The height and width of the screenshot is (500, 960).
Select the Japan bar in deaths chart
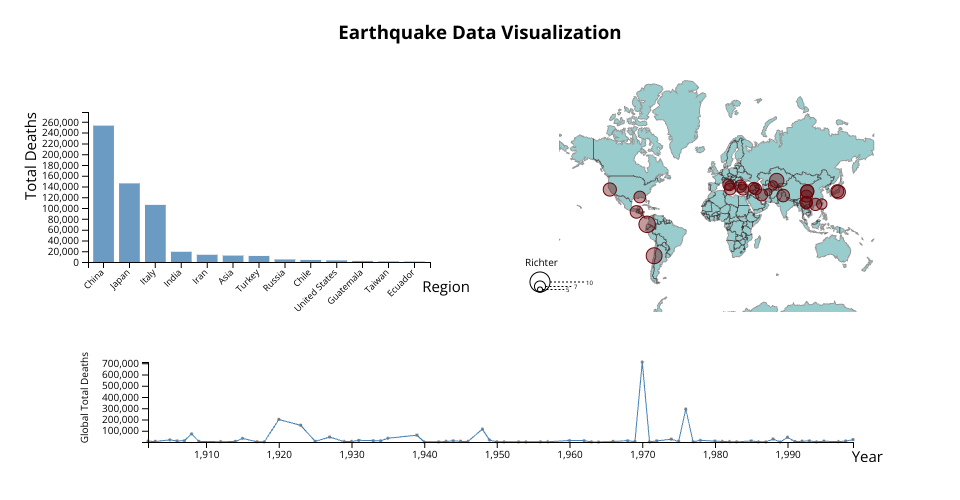pos(130,223)
